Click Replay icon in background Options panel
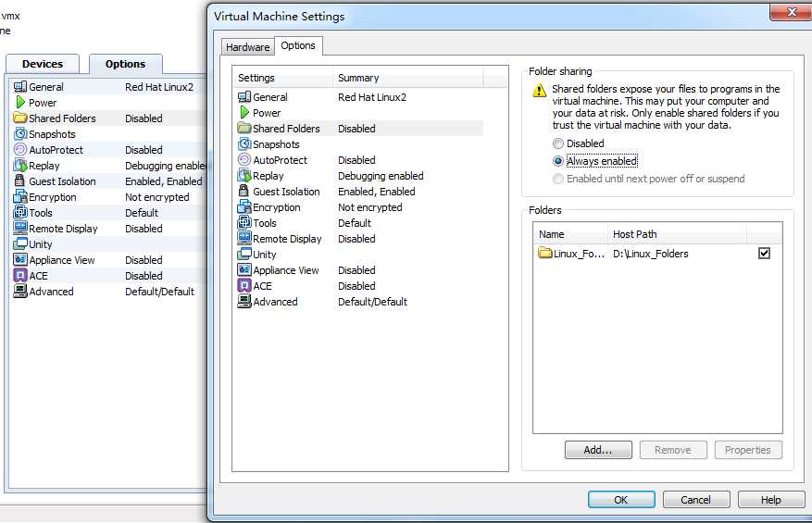The height and width of the screenshot is (523, 812). [20, 165]
